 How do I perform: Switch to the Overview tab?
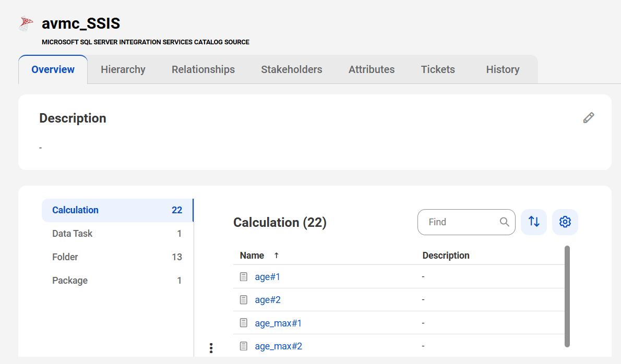[x=53, y=70]
